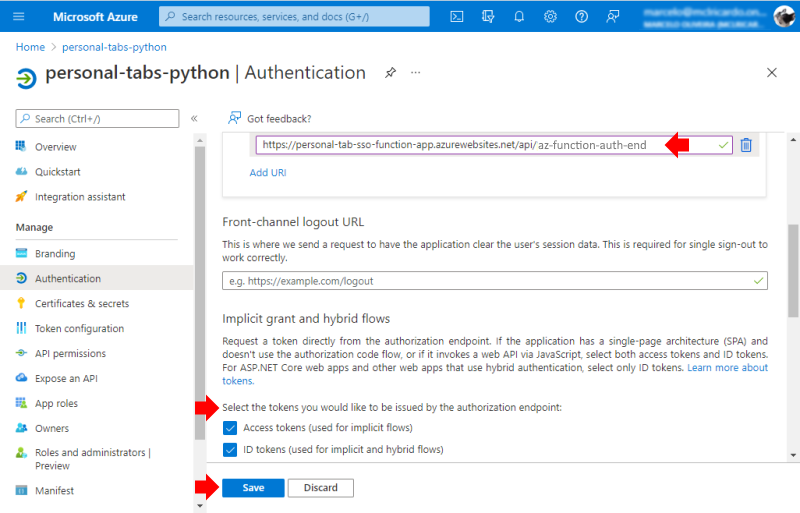Click the Microsoft Azure logo text
The height and width of the screenshot is (513, 800).
click(x=95, y=17)
